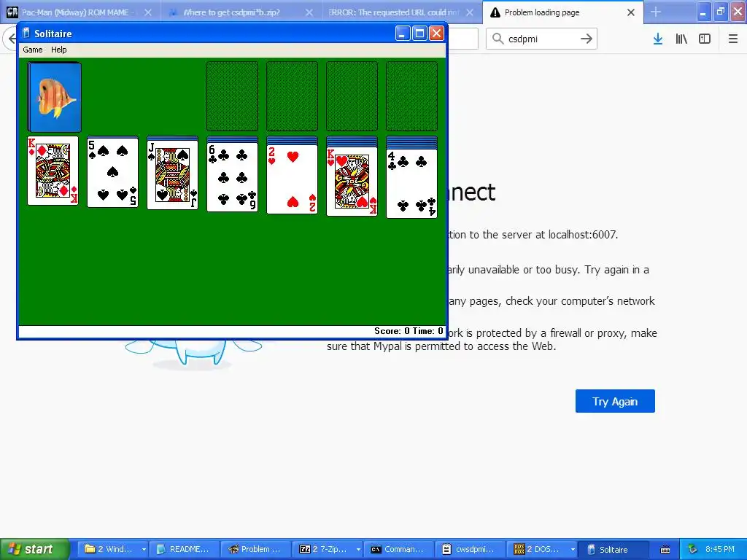Click the first empty foundation slot

pos(232,96)
